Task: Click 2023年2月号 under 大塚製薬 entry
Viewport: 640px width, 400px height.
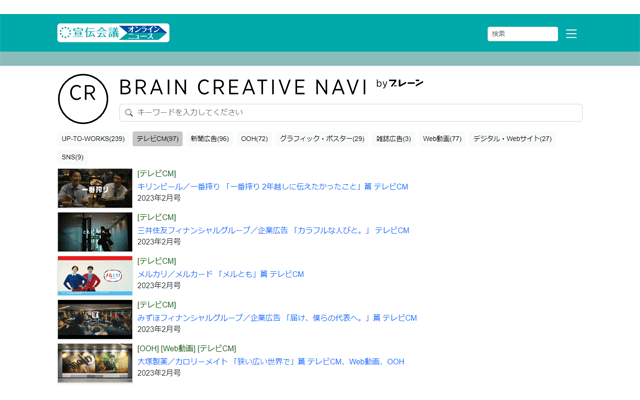Action: (x=159, y=373)
